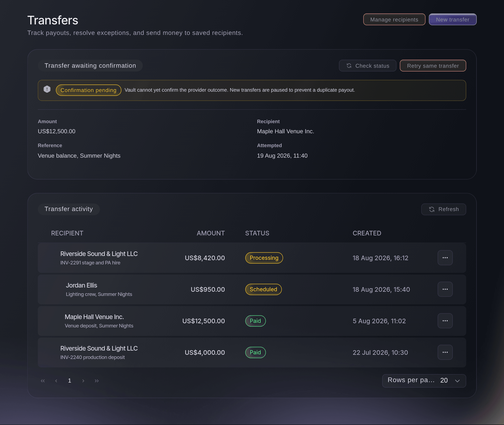Viewport: 504px width, 425px height.
Task: Click the US$4,000.00 amount
Action: (205, 353)
